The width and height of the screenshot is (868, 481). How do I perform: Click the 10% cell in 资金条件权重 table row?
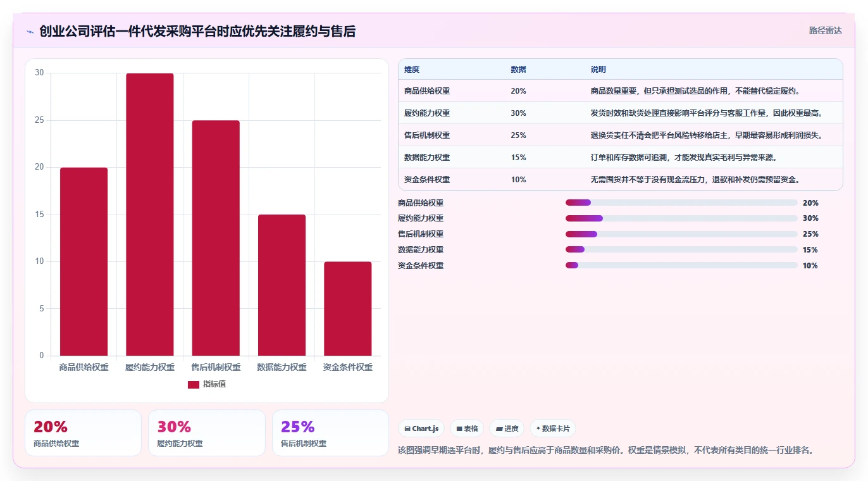tap(518, 180)
